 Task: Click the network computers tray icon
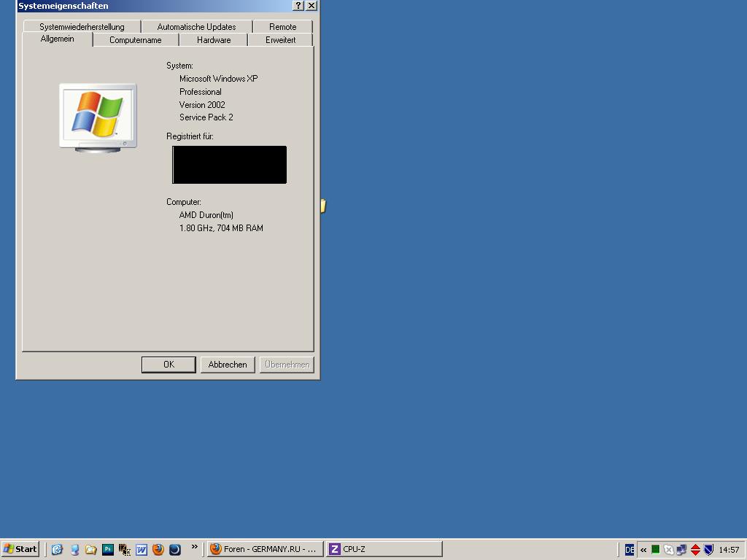[x=682, y=550]
